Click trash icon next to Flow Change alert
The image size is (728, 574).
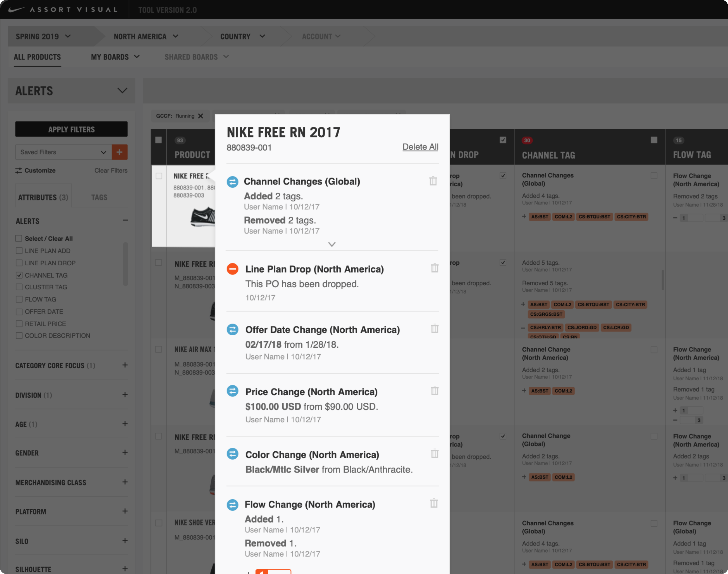(434, 503)
